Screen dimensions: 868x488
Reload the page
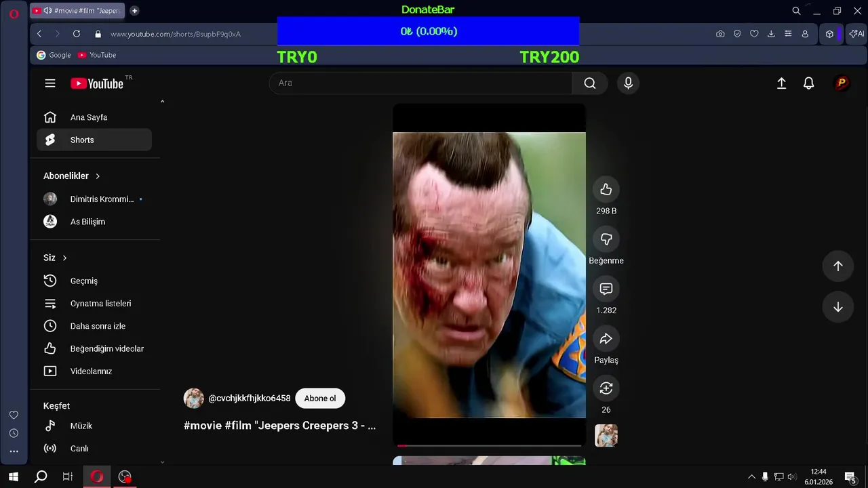tap(77, 34)
